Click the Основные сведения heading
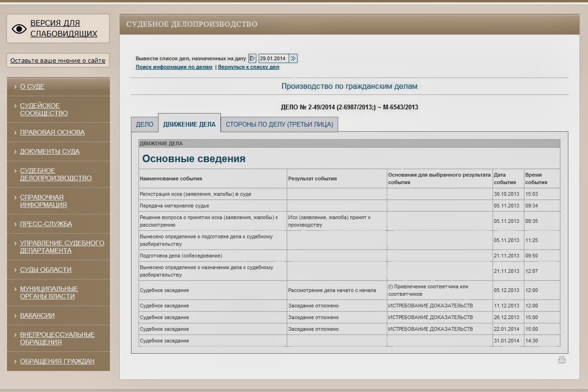 tap(194, 159)
